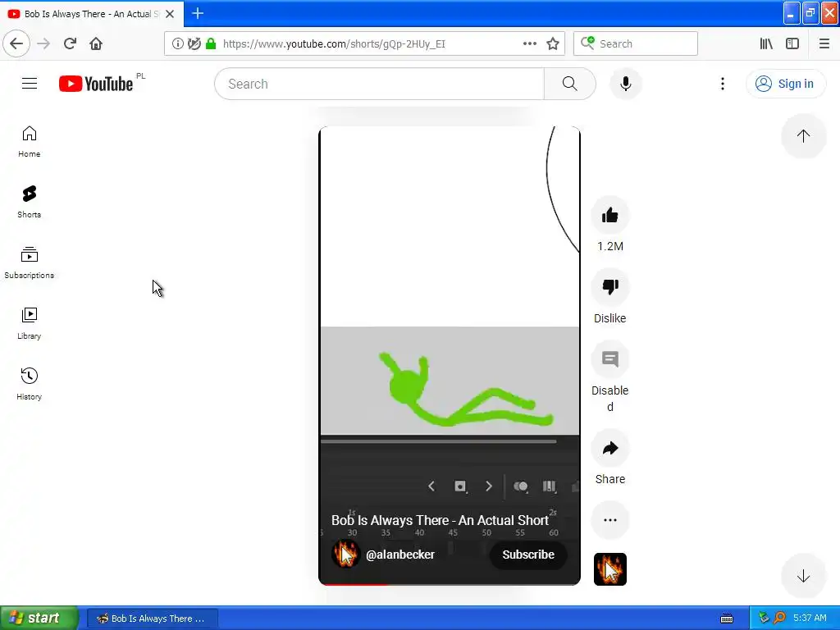
Task: Start voice search with the microphone
Action: coord(625,84)
